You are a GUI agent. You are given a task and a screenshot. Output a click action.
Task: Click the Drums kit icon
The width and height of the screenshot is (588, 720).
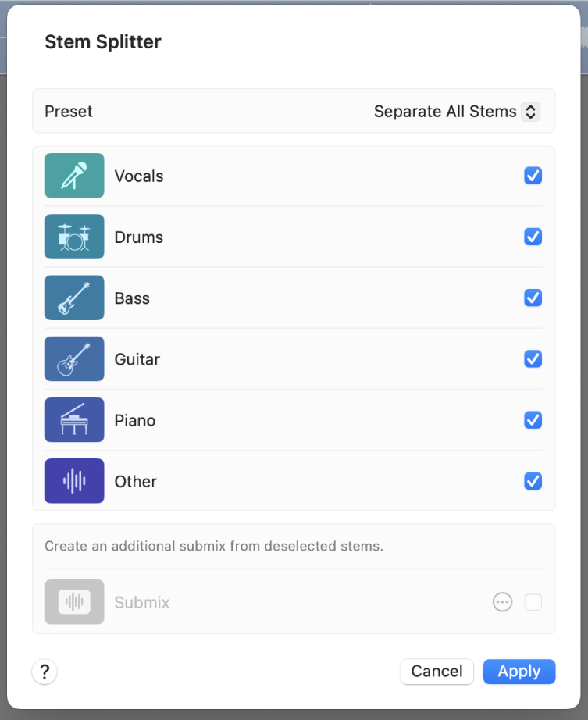tap(74, 237)
